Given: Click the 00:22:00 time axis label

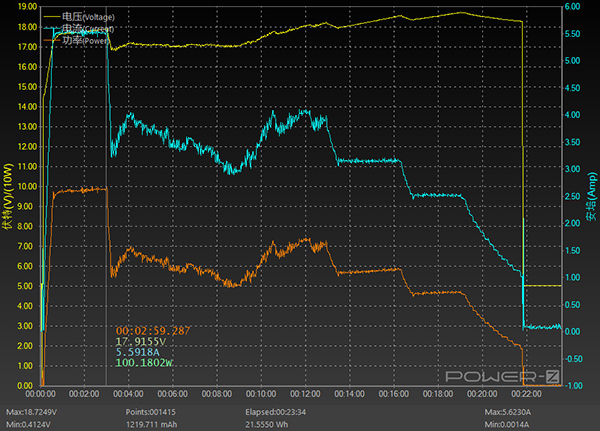Looking at the screenshot, I should click(x=525, y=394).
